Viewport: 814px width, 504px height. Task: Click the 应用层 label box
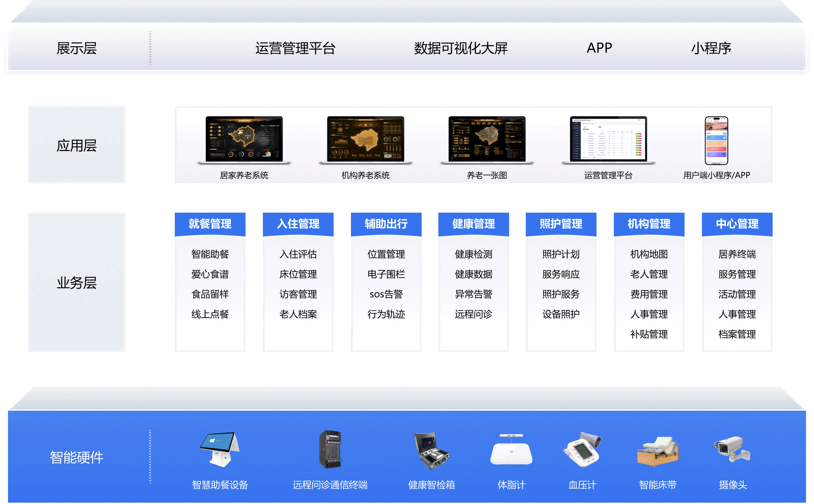(77, 145)
